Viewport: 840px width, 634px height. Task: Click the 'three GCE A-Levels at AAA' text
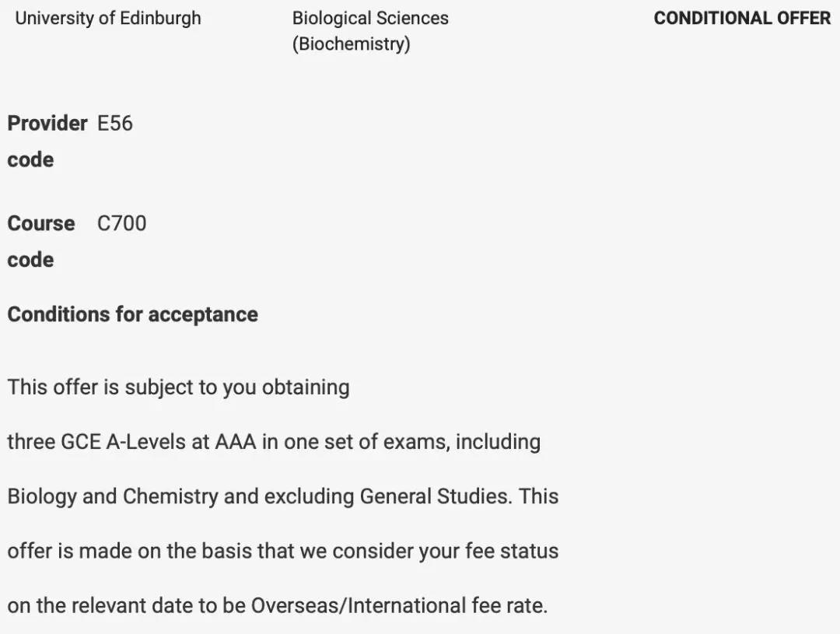[x=132, y=442]
